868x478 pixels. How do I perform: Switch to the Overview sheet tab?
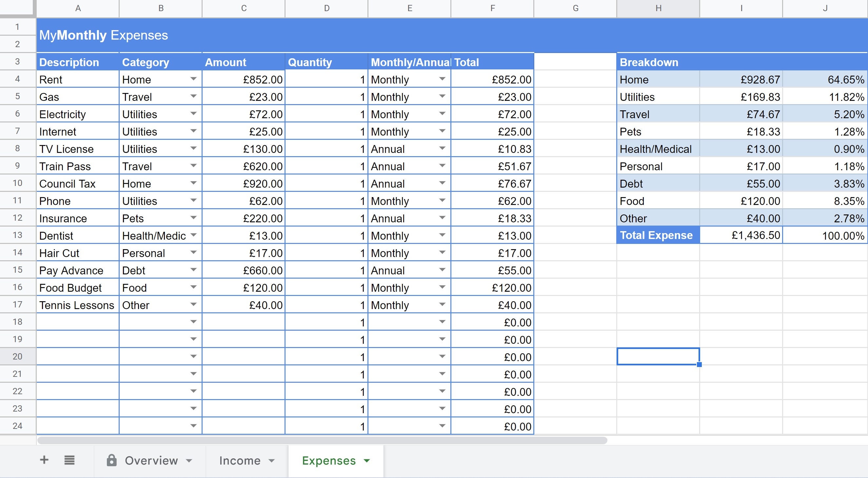(151, 461)
